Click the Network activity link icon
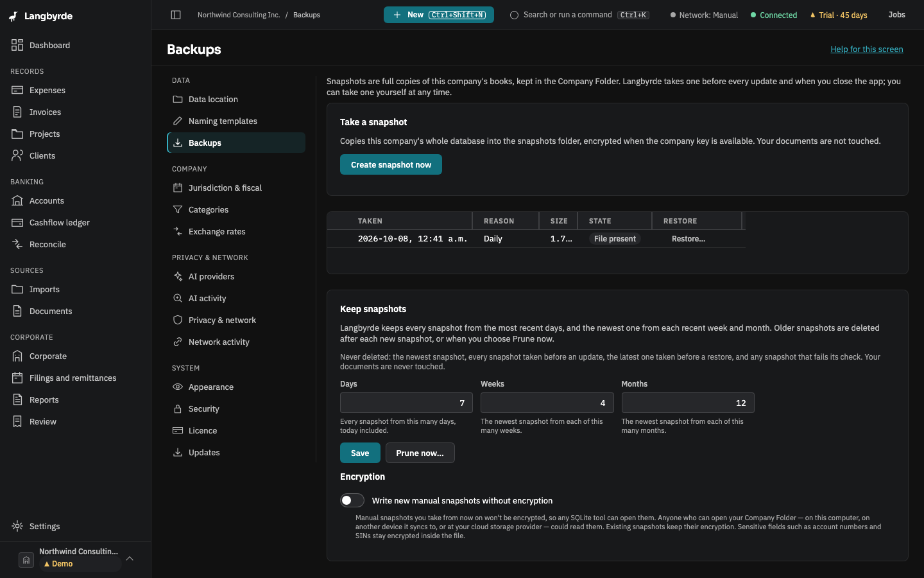This screenshot has width=924, height=578. pos(178,342)
